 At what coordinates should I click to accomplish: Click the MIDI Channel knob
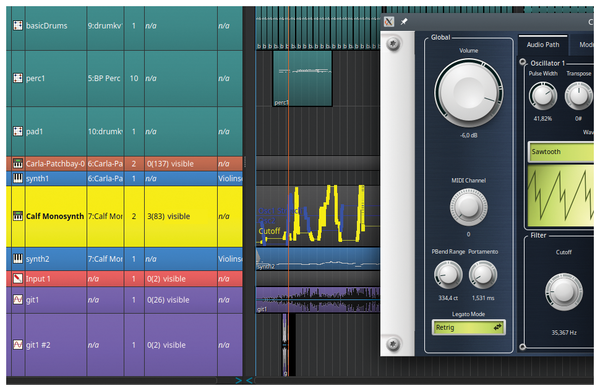click(x=468, y=207)
